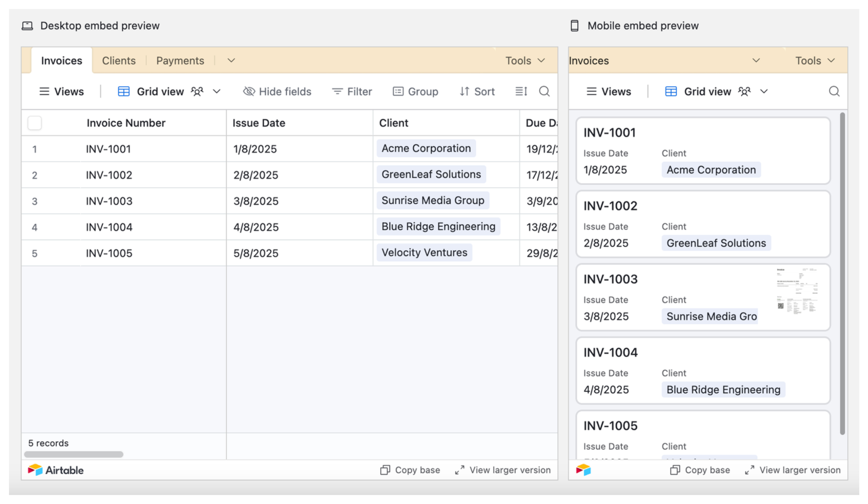Open search in the mobile embed preview
The width and height of the screenshot is (868, 504).
click(834, 91)
